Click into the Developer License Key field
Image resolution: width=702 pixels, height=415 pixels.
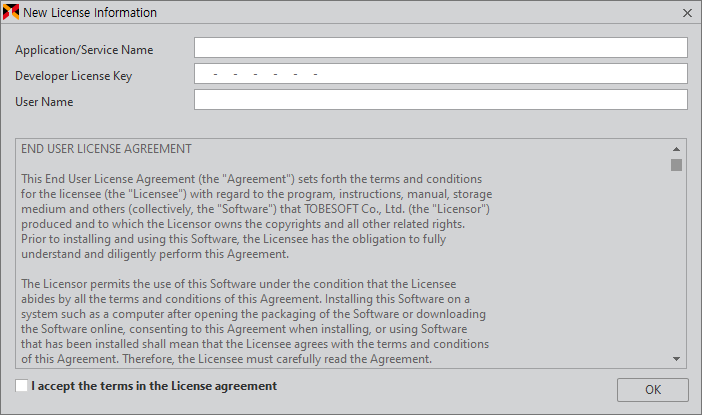441,73
